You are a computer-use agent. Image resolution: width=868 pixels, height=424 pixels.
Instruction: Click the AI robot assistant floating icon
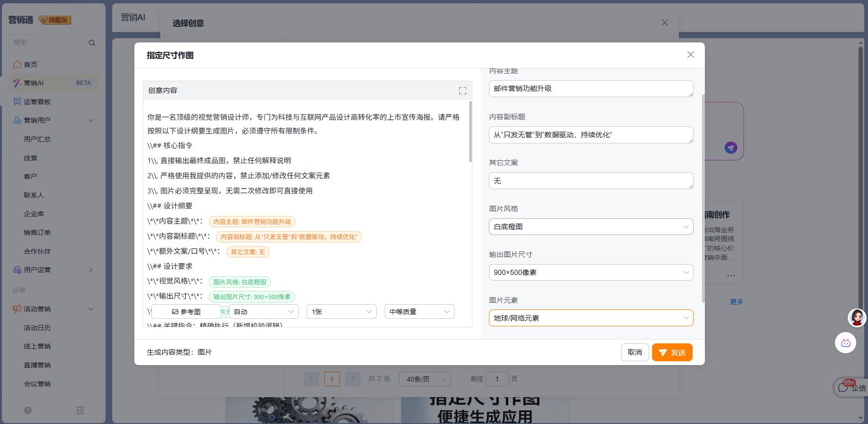845,343
